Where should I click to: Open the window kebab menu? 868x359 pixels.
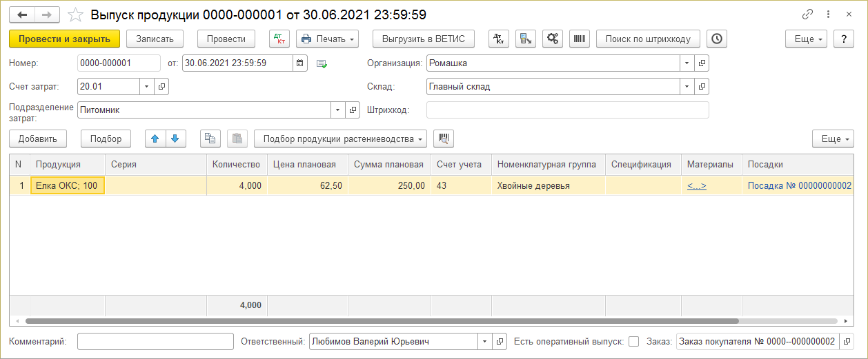click(828, 14)
